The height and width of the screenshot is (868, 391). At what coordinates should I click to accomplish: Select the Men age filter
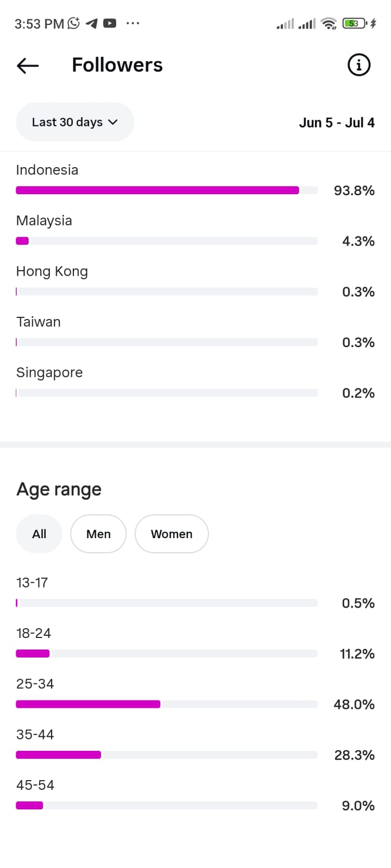[x=98, y=534]
